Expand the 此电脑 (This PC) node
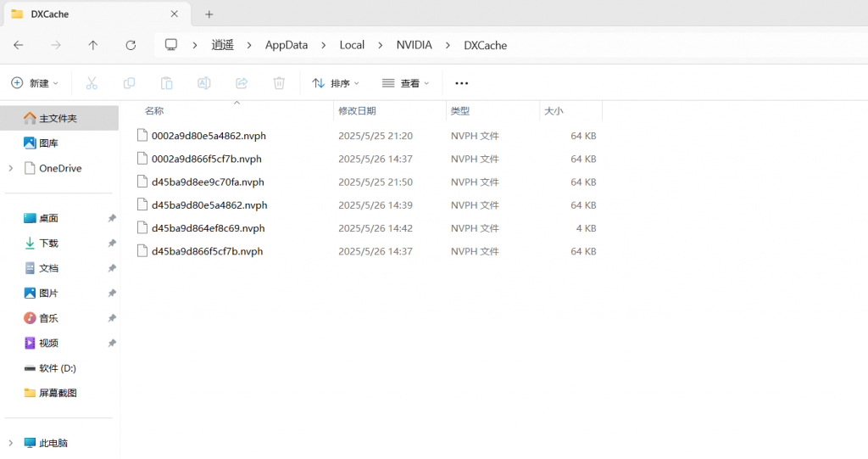Screen dimensions: 868x459 [x=10, y=443]
